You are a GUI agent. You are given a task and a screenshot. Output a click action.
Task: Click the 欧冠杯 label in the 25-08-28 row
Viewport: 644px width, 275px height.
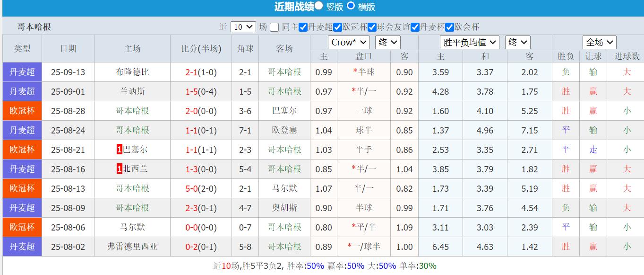pyautogui.click(x=22, y=110)
